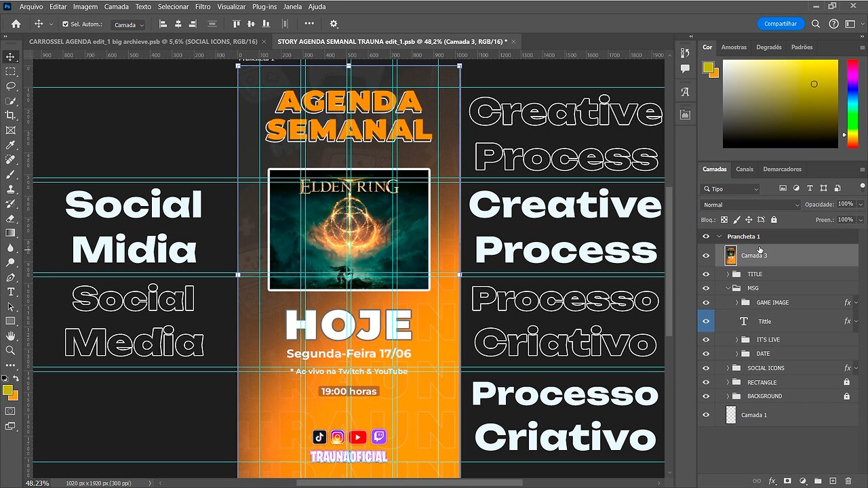Select the Hand tool
The width and height of the screenshot is (868, 488).
tap(10, 335)
